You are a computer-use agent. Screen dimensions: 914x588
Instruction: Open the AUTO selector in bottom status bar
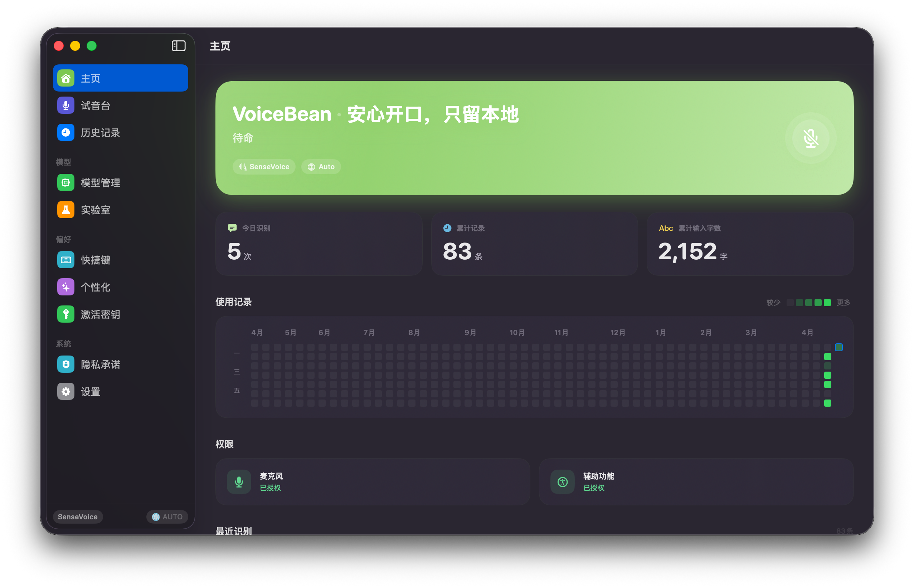[x=167, y=516]
